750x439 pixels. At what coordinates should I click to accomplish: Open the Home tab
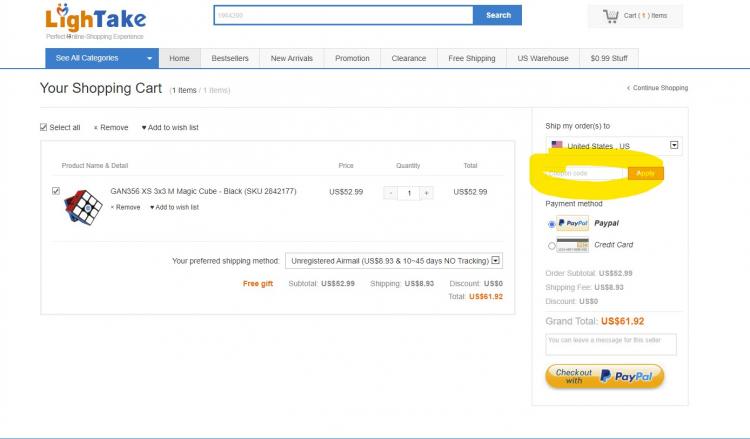179,58
